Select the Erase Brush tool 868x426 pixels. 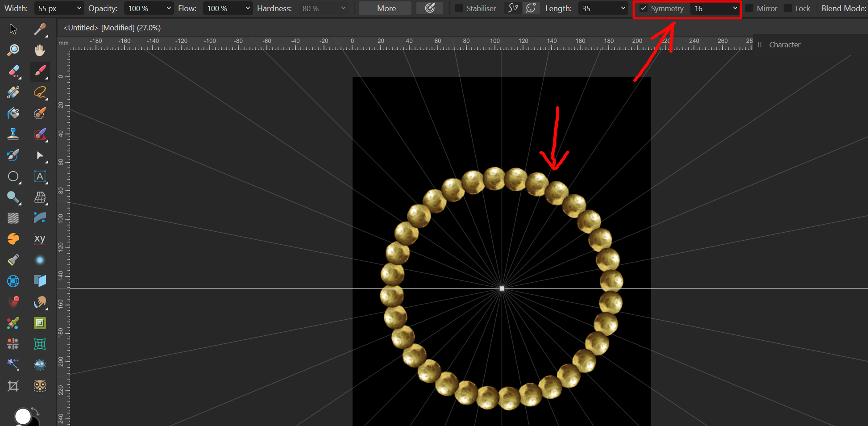point(13,71)
